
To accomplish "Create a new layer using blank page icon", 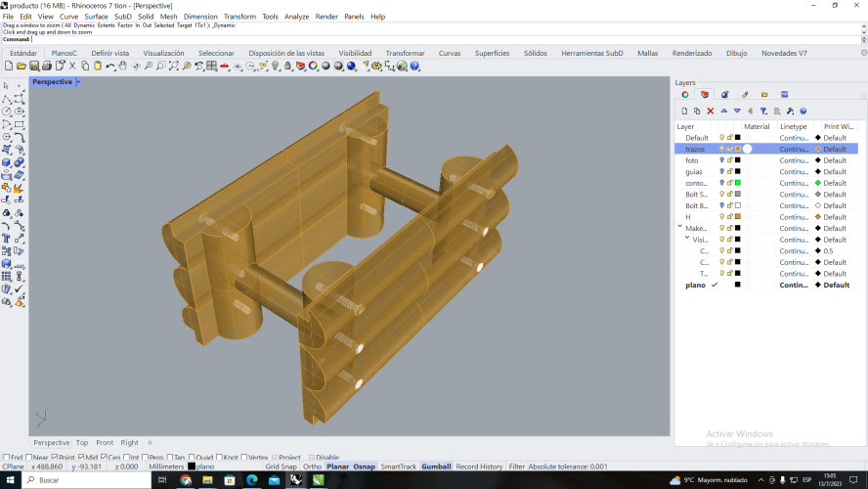I will coord(684,111).
